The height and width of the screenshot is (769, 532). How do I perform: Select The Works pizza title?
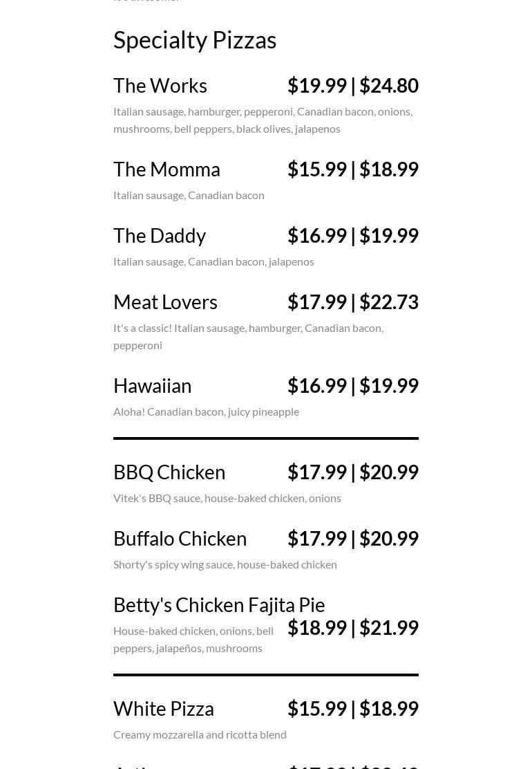(160, 86)
